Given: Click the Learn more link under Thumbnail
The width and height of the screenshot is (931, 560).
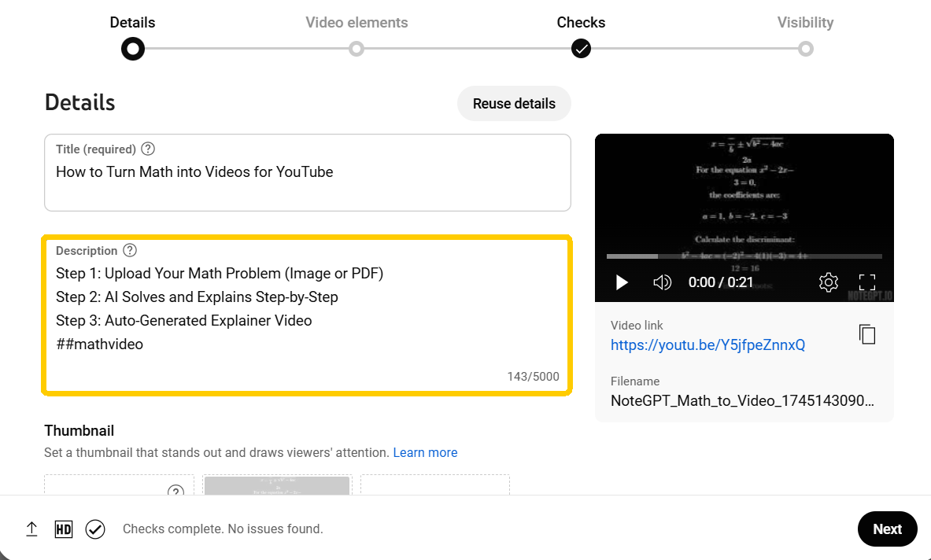Looking at the screenshot, I should pyautogui.click(x=425, y=452).
